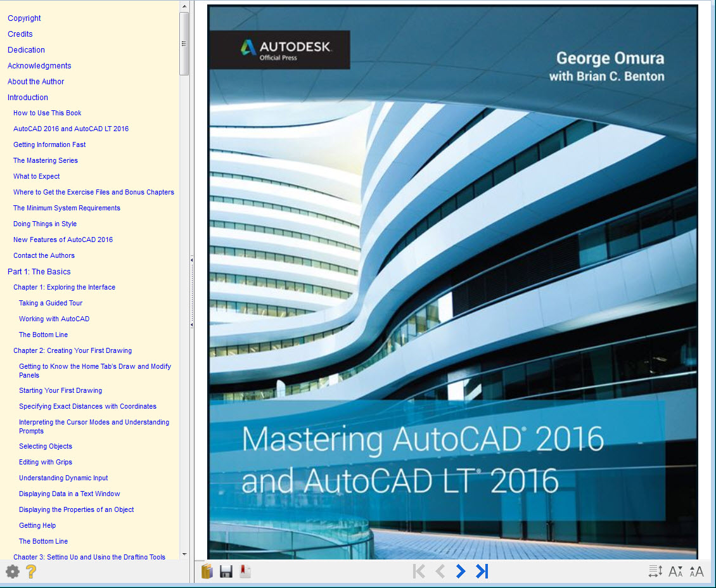Collapse the contents pane with upper splitter arrow

click(192, 260)
